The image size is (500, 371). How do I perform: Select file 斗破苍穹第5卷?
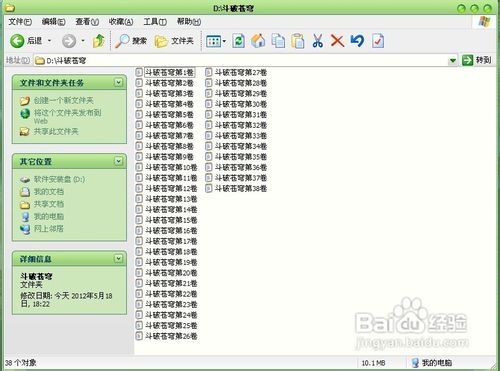[169, 114]
